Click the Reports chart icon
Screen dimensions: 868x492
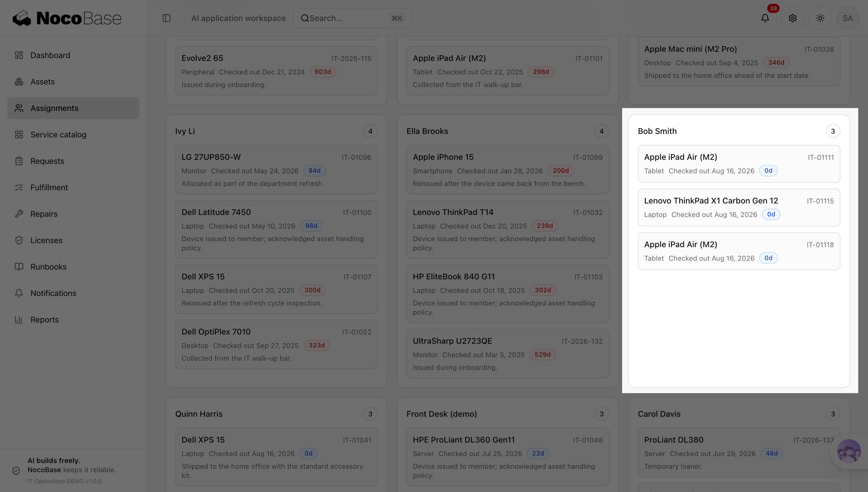point(19,320)
